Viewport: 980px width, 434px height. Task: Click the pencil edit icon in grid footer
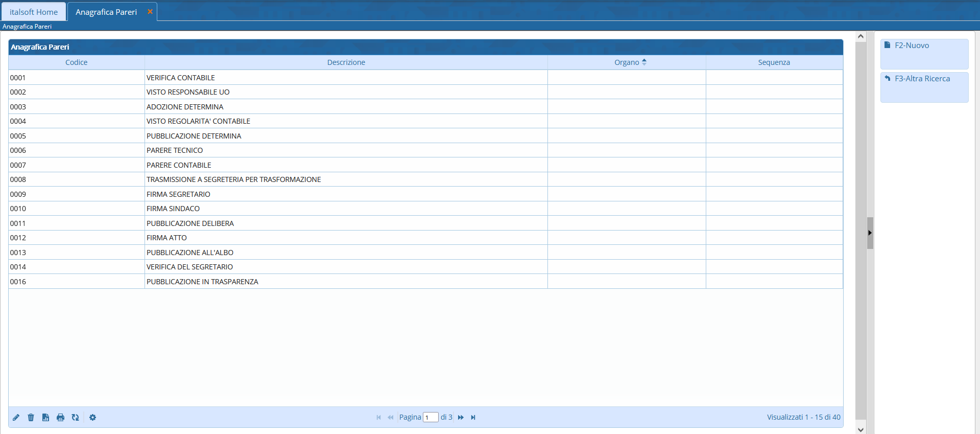coord(16,418)
